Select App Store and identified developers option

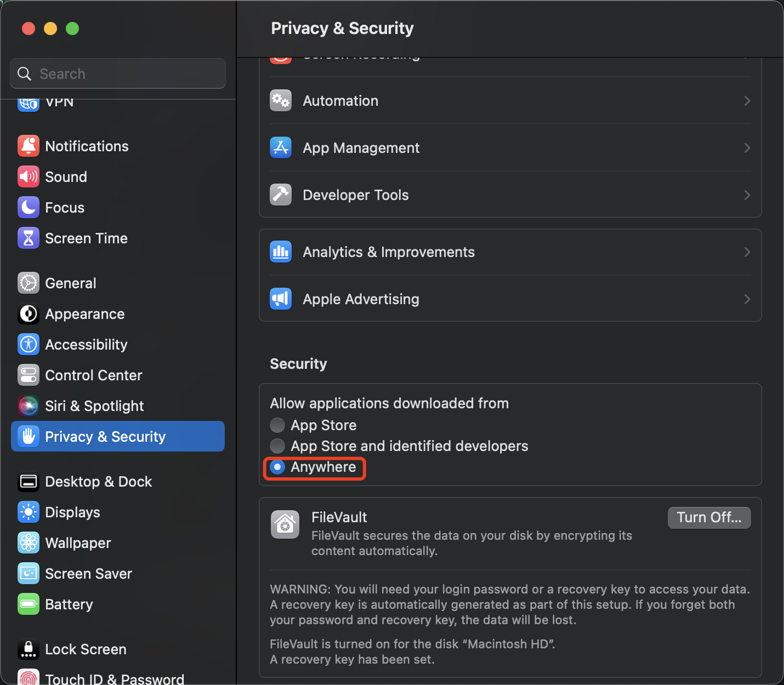278,446
